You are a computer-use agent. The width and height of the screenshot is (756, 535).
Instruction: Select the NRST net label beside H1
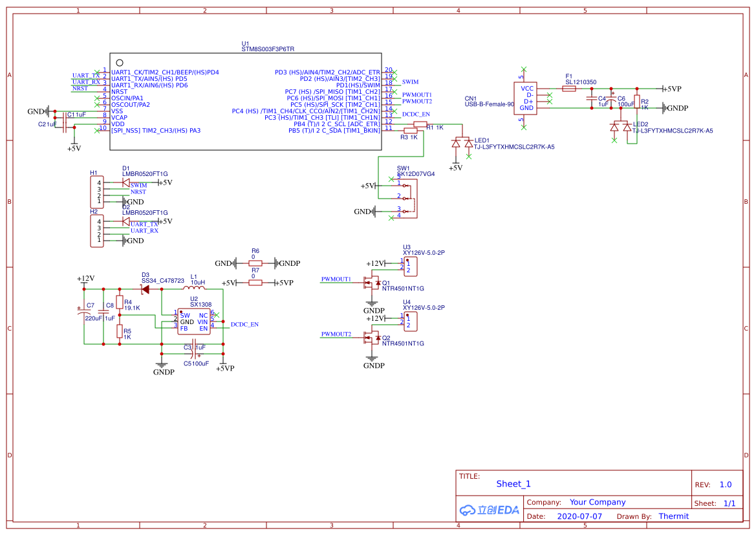click(x=138, y=192)
